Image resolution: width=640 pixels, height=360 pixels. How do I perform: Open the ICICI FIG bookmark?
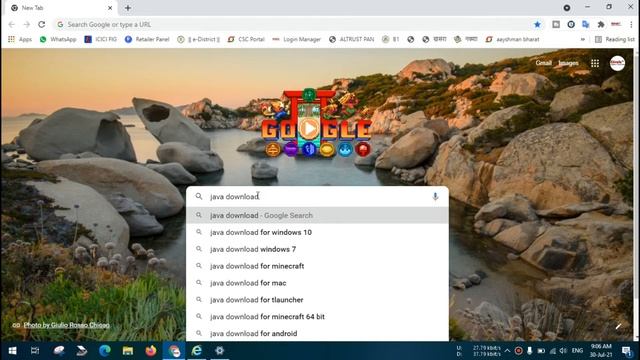click(x=100, y=39)
